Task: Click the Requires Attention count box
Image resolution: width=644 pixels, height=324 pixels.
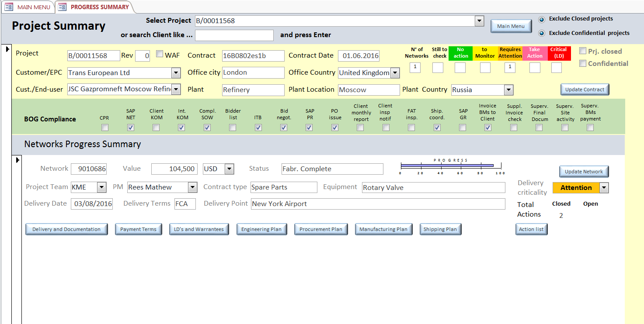Action: tap(510, 68)
